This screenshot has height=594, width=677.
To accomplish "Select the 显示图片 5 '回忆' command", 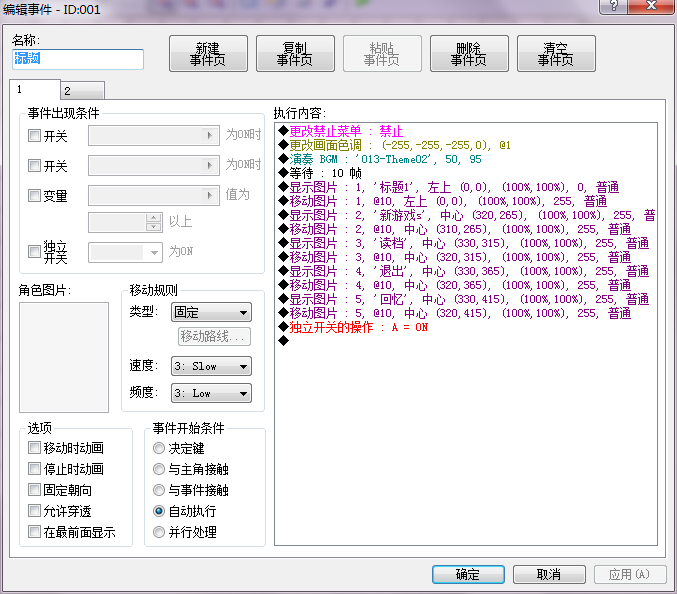I will point(464,299).
